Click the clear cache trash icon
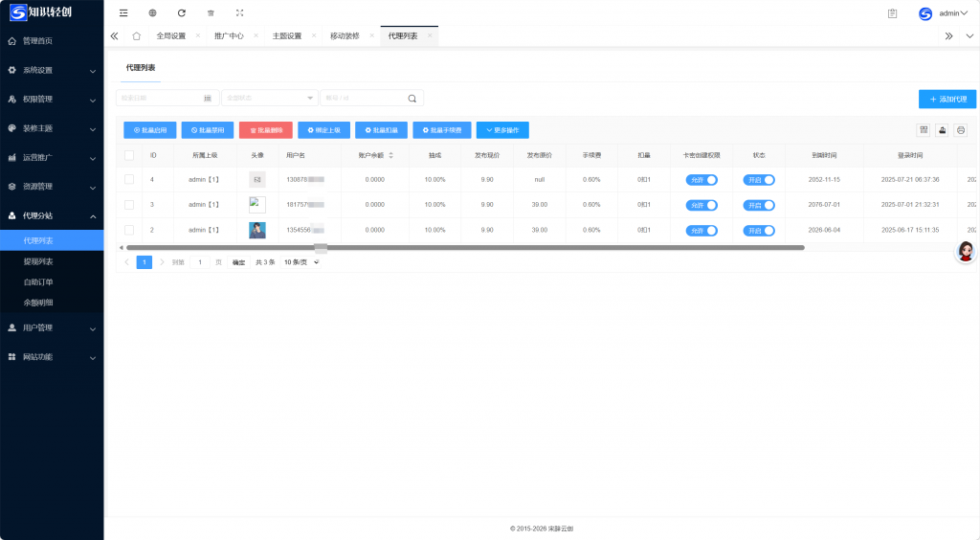Image resolution: width=980 pixels, height=540 pixels. coord(211,13)
